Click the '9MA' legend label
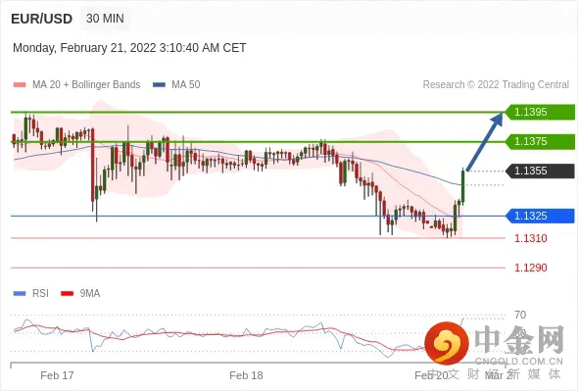578x392 pixels. [90, 294]
